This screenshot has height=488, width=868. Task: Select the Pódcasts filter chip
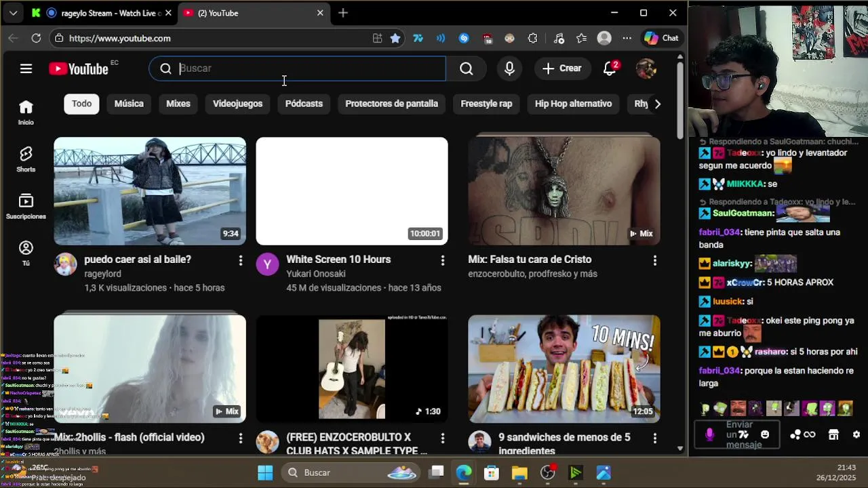coord(304,104)
